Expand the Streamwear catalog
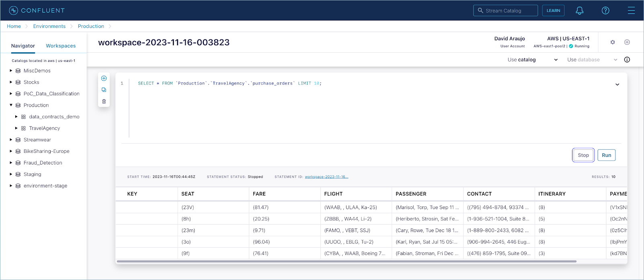The width and height of the screenshot is (644, 280). (x=11, y=140)
